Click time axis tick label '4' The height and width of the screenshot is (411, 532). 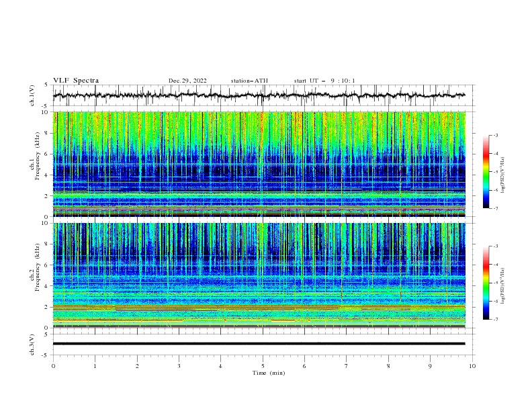pyautogui.click(x=220, y=366)
